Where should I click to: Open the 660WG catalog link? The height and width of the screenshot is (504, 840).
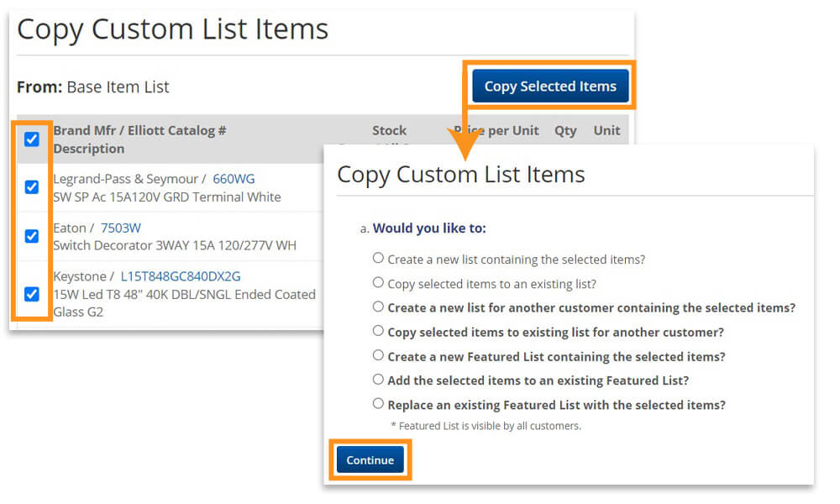[234, 179]
